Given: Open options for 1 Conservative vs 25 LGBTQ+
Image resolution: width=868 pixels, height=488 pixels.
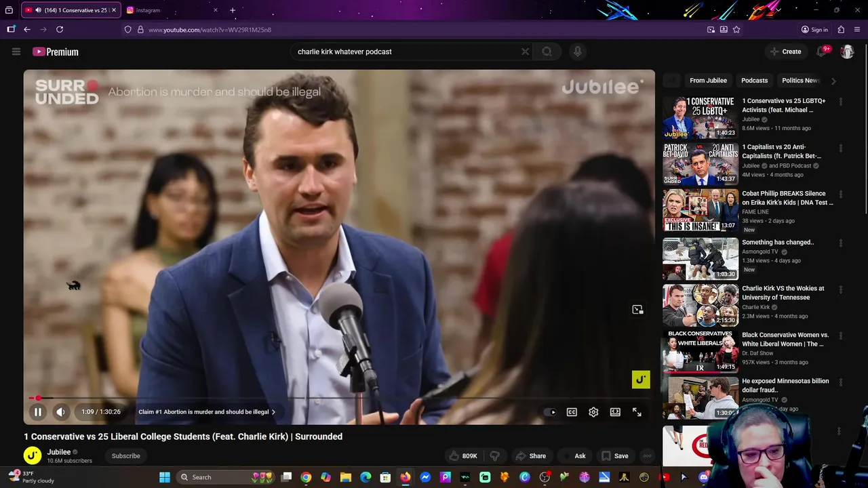Looking at the screenshot, I should 841,102.
